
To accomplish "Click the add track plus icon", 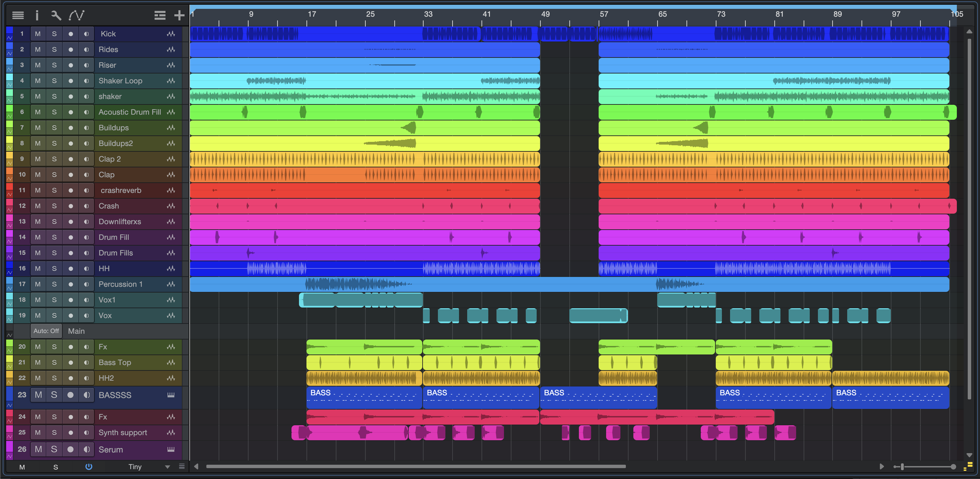I will click(x=179, y=15).
